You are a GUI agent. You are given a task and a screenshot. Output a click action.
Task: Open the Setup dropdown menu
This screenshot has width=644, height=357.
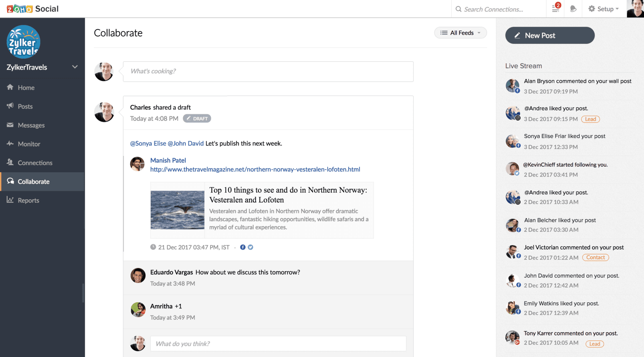[603, 9]
